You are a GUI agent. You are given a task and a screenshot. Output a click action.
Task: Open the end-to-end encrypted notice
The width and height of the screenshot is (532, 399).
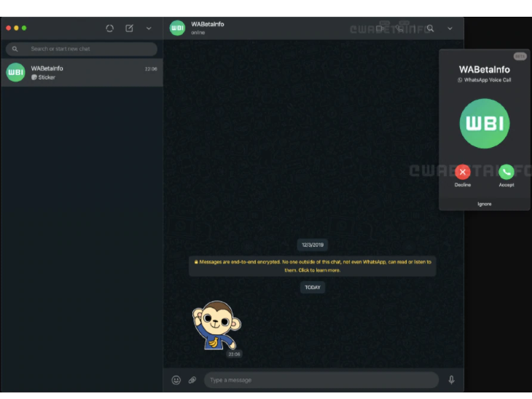[x=313, y=266]
